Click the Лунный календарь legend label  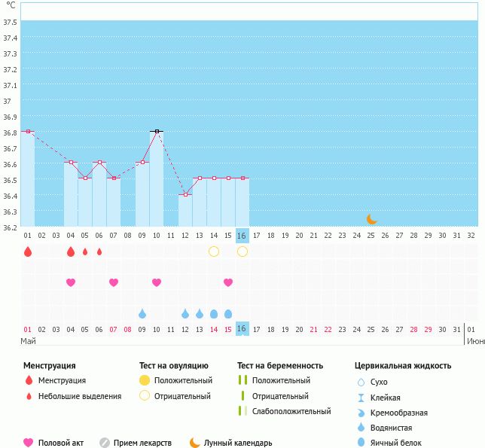pyautogui.click(x=239, y=443)
